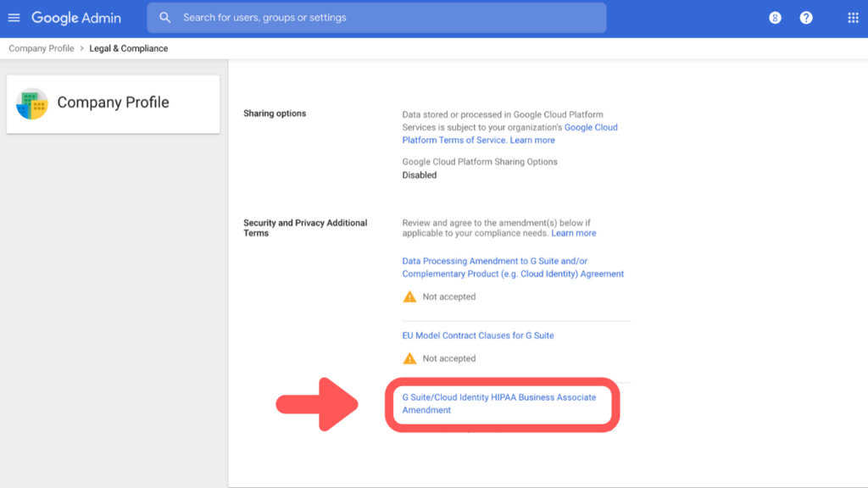
Task: Select Legal & Compliance breadcrumb item
Action: (x=128, y=48)
